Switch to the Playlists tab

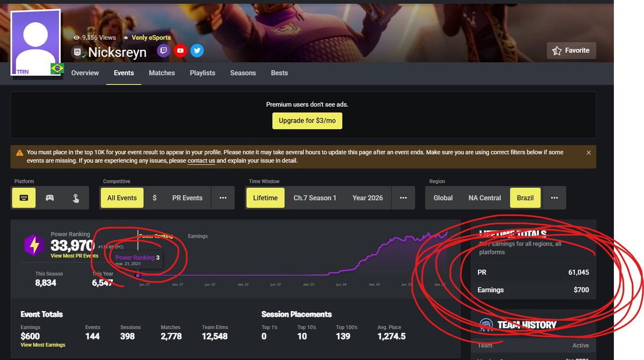tap(202, 73)
